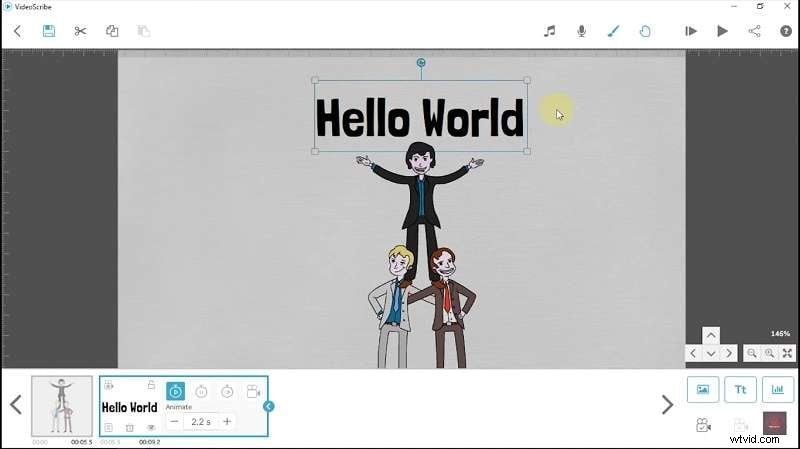Save the scribe project
800x449 pixels.
click(x=48, y=31)
